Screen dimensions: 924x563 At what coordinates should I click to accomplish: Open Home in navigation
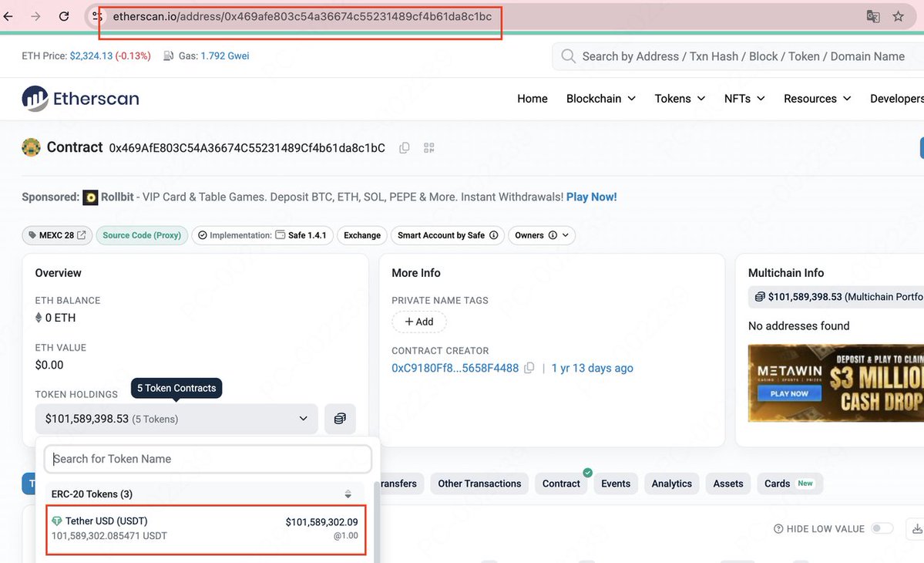[532, 99]
